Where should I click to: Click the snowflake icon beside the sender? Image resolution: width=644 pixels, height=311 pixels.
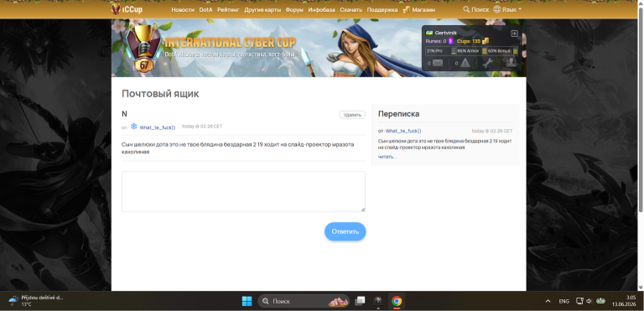click(134, 127)
